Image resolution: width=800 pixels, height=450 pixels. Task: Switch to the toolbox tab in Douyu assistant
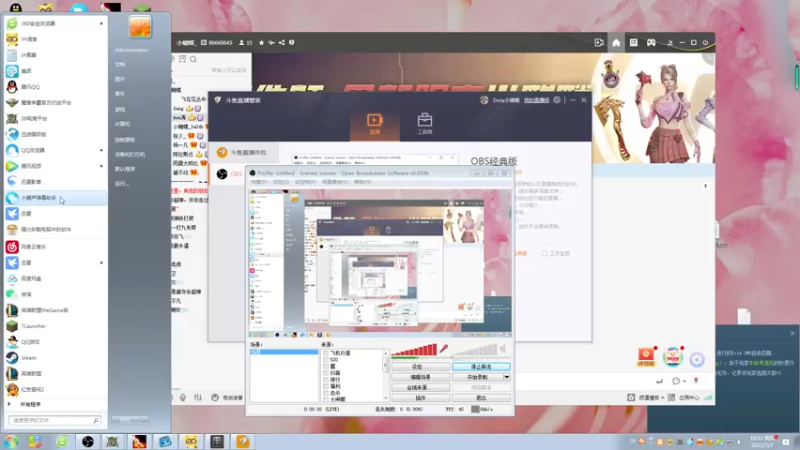[x=424, y=123]
